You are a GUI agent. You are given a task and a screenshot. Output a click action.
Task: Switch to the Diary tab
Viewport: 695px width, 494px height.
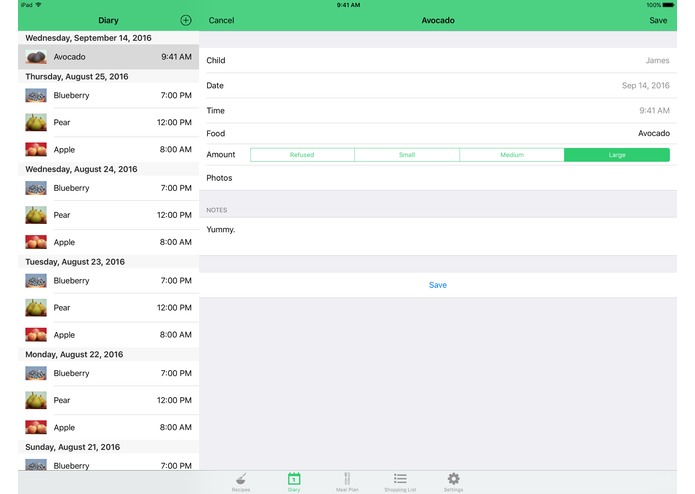click(294, 482)
